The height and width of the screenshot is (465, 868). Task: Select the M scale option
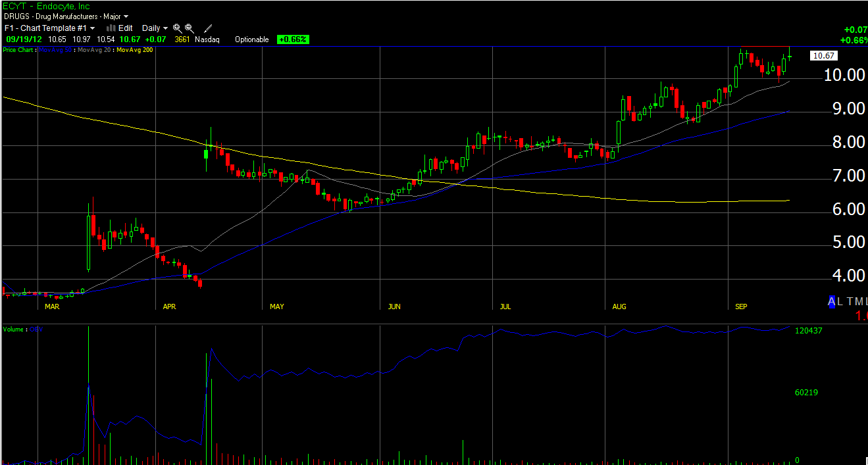click(x=858, y=301)
